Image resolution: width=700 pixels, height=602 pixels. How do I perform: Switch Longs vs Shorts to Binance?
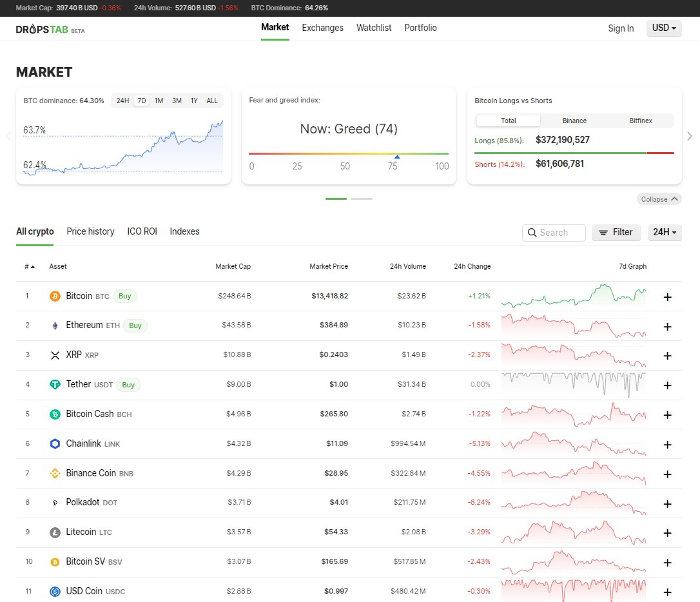574,121
